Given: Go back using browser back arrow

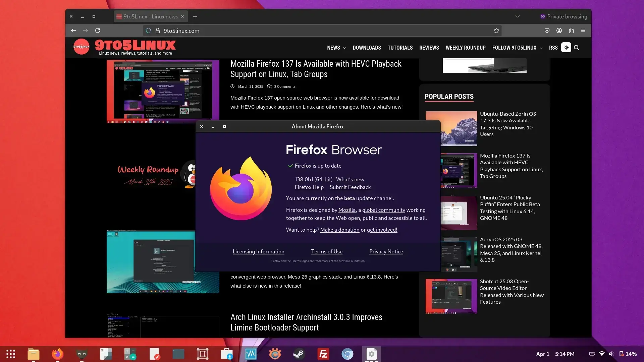Looking at the screenshot, I should click(x=73, y=31).
